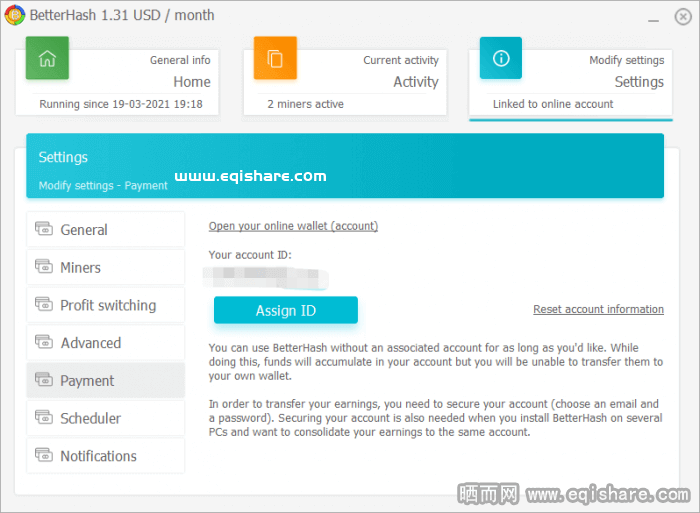Click the green Home house icon
The image size is (700, 513).
47,58
